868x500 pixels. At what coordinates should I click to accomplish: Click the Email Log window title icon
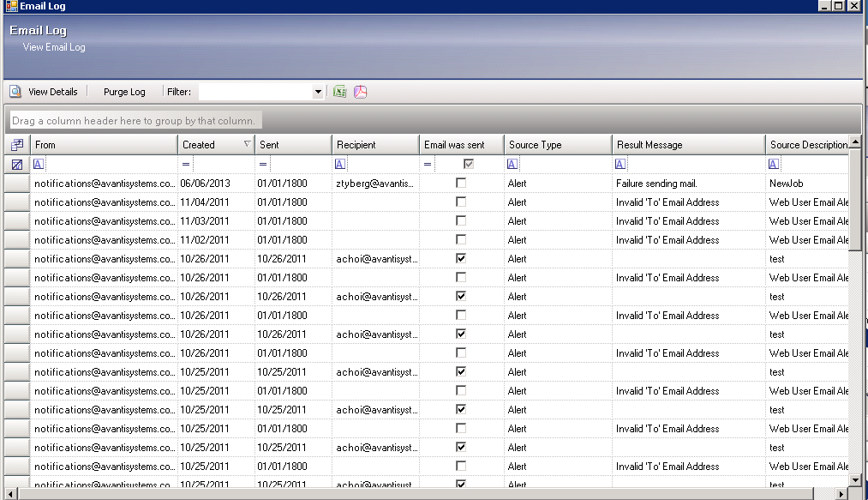pyautogui.click(x=12, y=6)
